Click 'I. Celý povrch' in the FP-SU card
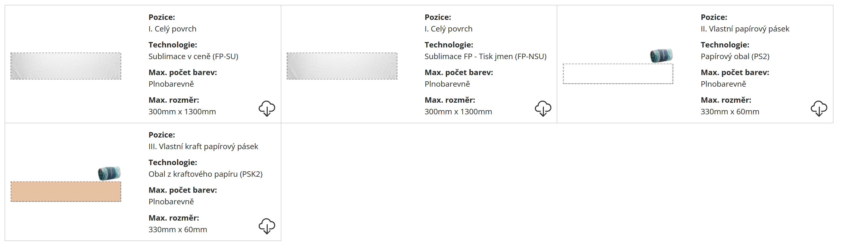This screenshot has height=250, width=868. click(x=172, y=29)
